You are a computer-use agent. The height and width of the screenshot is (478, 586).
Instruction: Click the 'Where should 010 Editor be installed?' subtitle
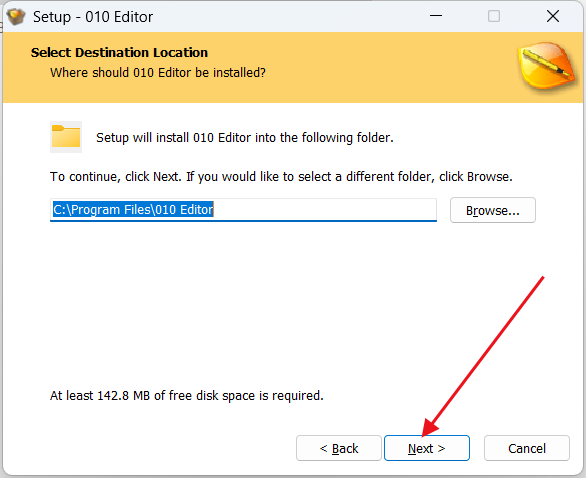158,73
